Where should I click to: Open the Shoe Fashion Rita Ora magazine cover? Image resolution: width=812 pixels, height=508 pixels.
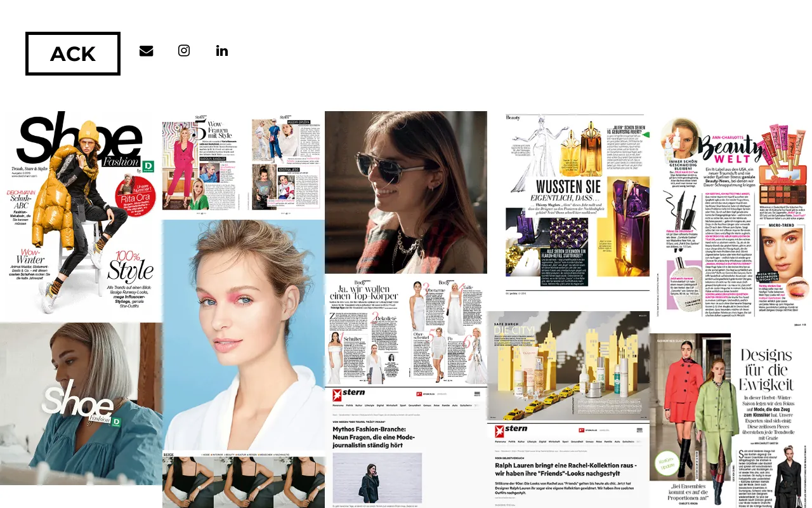[81, 217]
